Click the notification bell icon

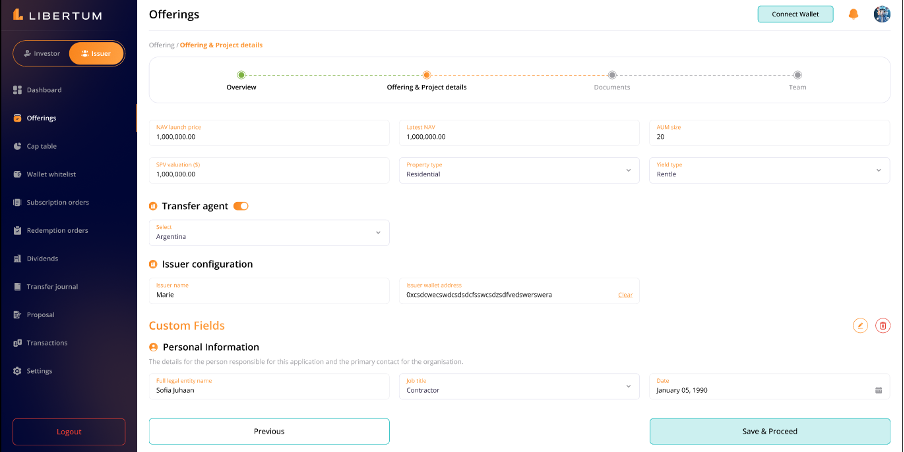853,14
